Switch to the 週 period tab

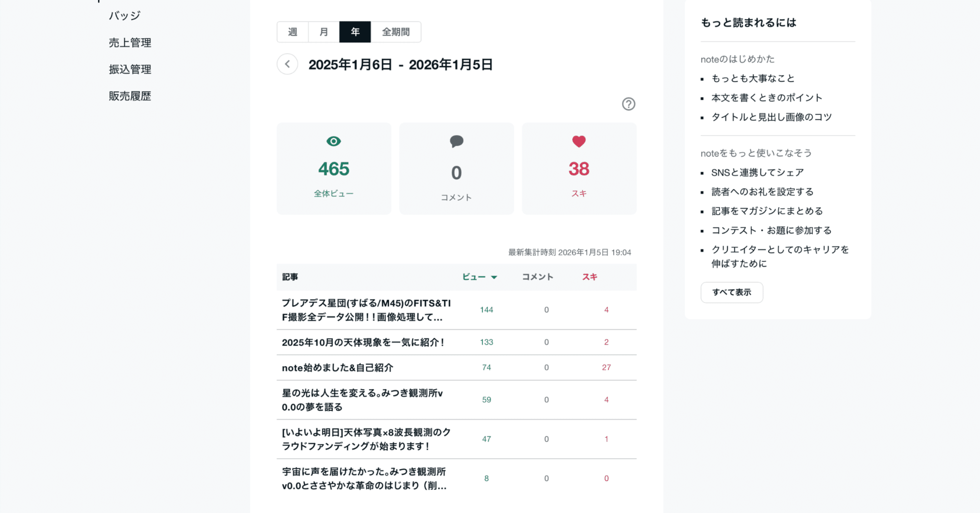click(x=292, y=32)
